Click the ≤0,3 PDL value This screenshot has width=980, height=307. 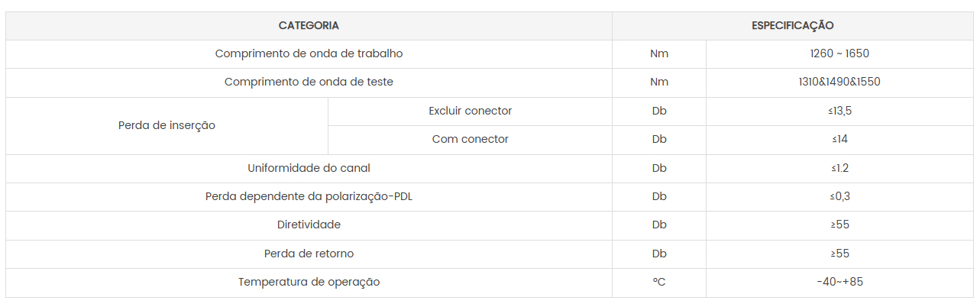point(839,197)
